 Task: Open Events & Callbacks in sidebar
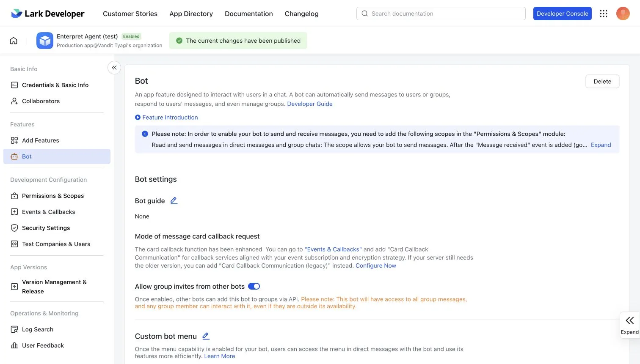pos(57,212)
